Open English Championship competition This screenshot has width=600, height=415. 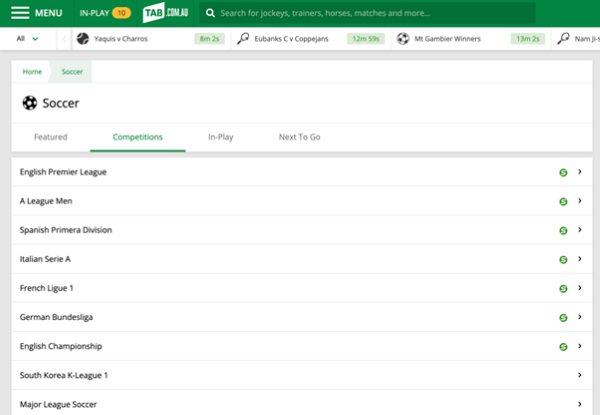point(302,347)
